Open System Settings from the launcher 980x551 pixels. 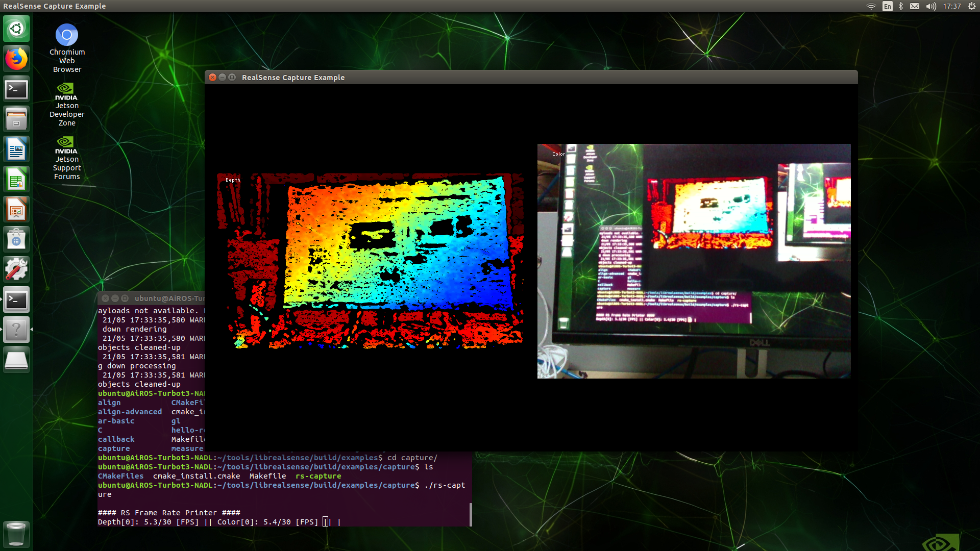tap(16, 269)
